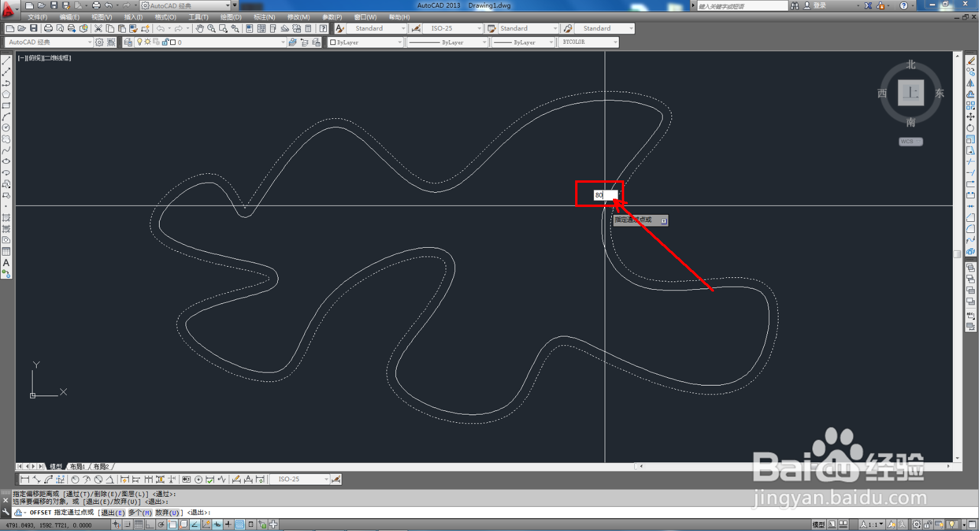This screenshot has width=980, height=531.
Task: Open ISO-25 dropdown in bottom dimension toolbar
Action: pos(300,480)
